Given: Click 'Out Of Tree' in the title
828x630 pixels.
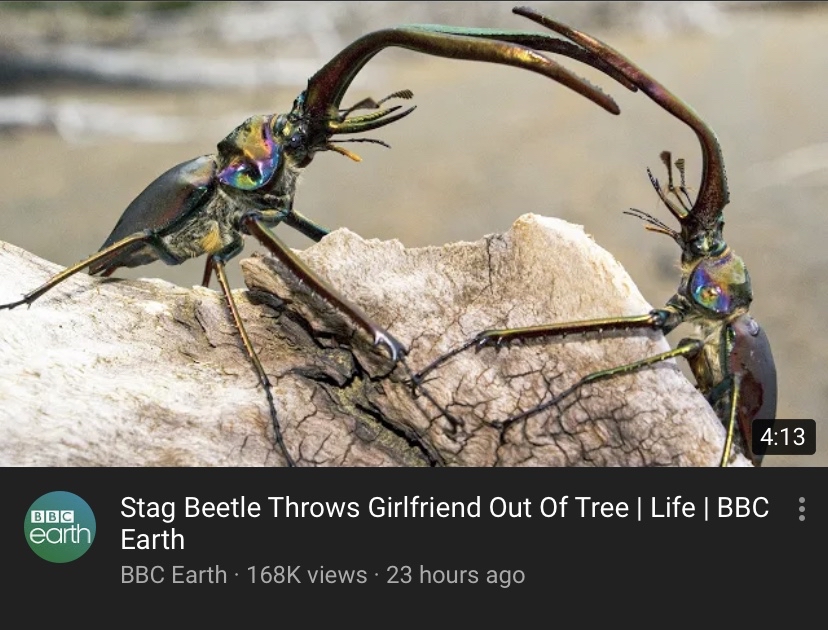Looking at the screenshot, I should click(559, 507).
